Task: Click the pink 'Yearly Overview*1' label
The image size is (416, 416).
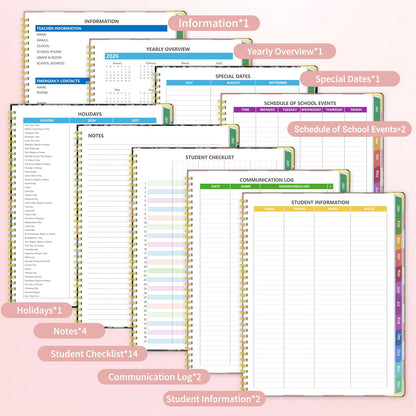Action: pos(284,51)
